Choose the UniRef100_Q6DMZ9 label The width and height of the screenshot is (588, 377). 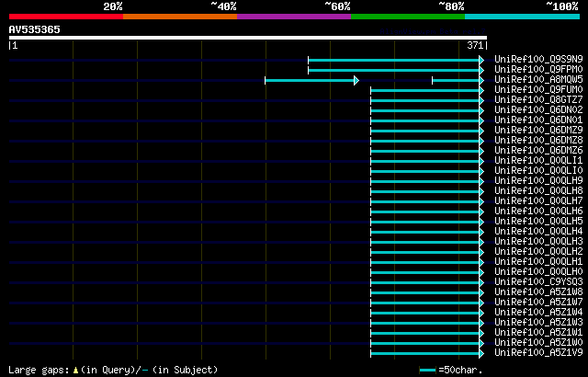coord(538,130)
